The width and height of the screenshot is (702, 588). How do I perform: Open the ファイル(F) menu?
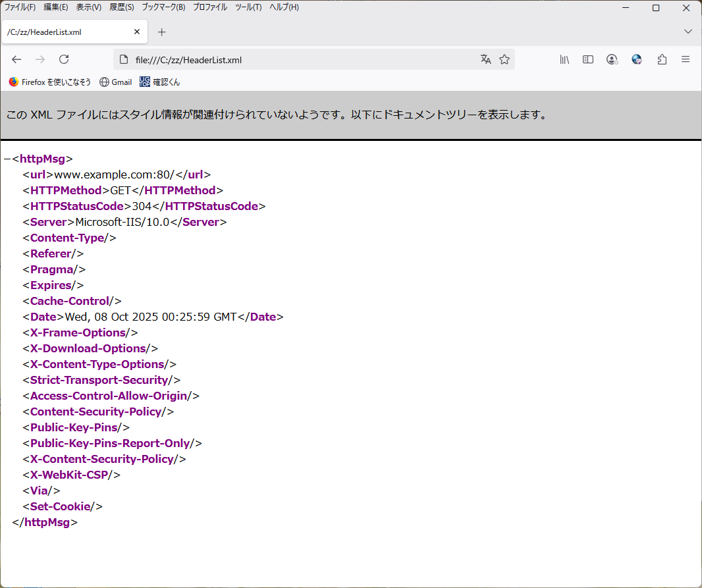click(20, 7)
